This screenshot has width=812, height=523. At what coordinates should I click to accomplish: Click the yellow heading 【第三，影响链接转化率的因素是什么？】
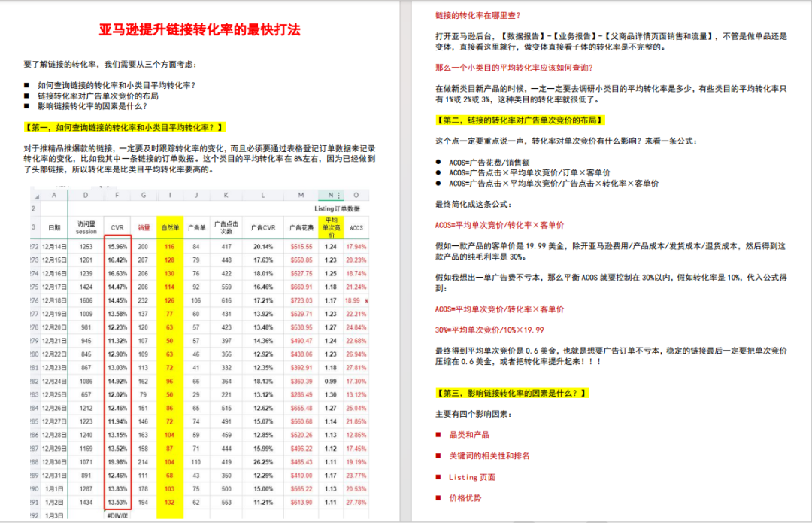click(512, 394)
